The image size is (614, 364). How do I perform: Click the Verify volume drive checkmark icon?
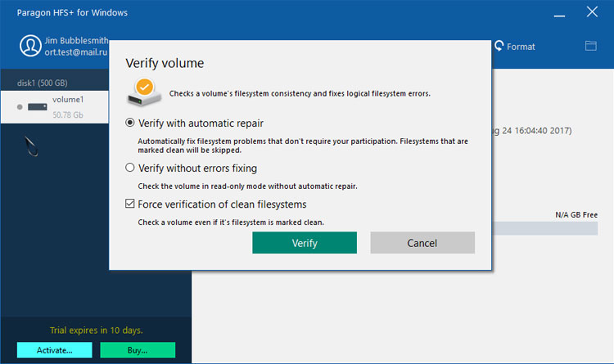click(144, 92)
